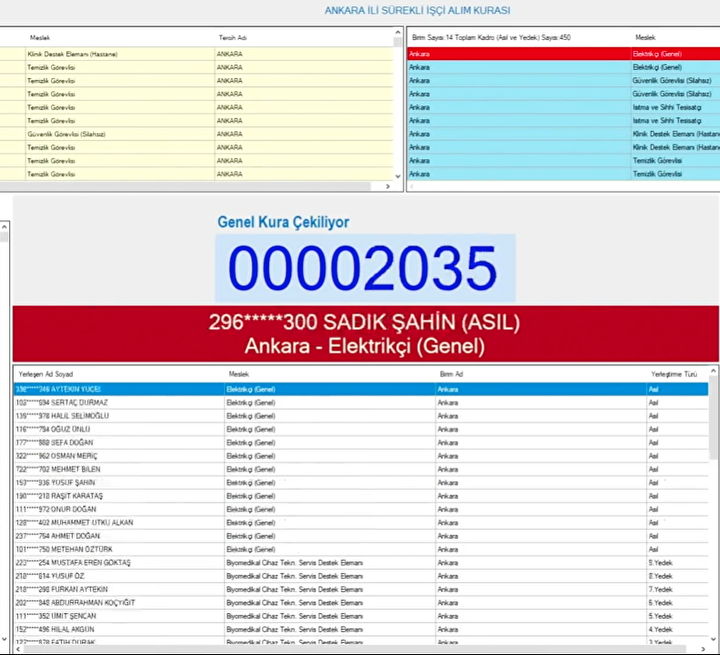Select 'Güvenlik Görevlisi (Silahsız)' row in the yellow table
Screen dimensions: 720x655
[x=197, y=134]
